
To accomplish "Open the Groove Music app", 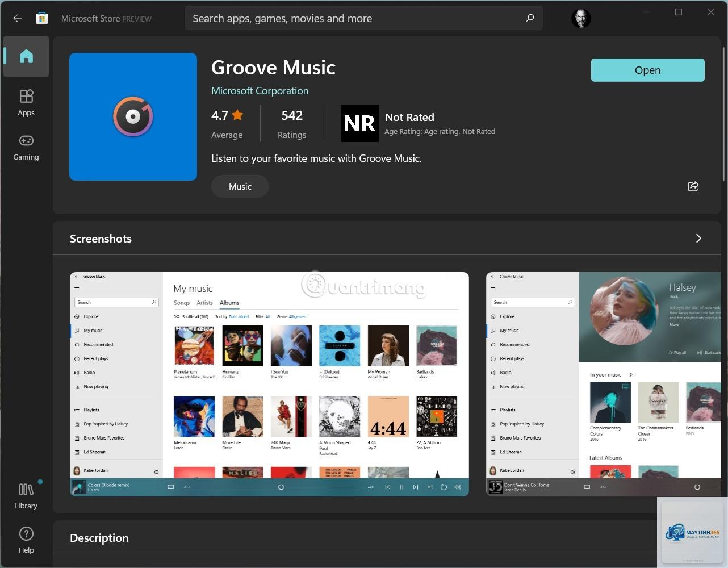I will pyautogui.click(x=647, y=70).
